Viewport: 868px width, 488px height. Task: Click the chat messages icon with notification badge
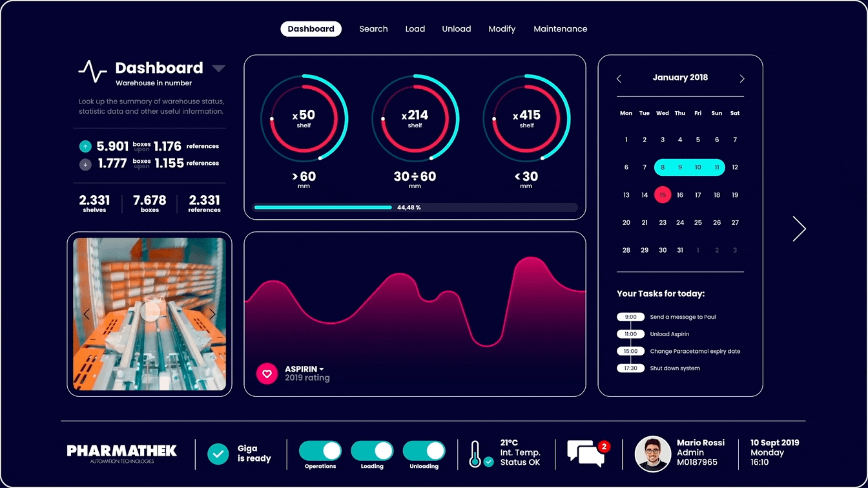(x=586, y=453)
